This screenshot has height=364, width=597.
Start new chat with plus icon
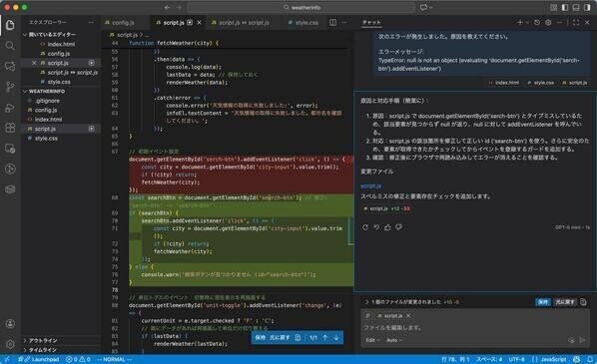(520, 23)
